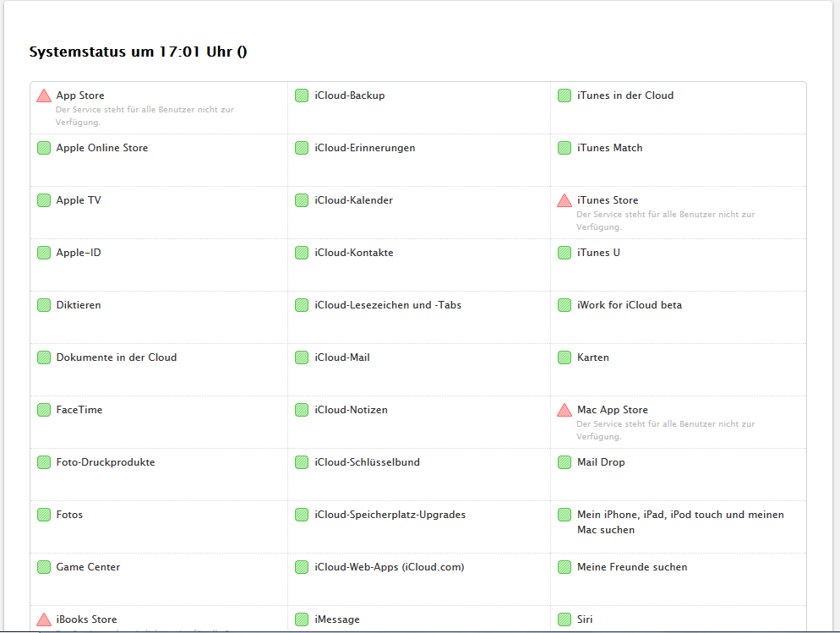Viewport: 840px width, 633px height.
Task: Click the iCloud-Web-Apps (iCloud.com) entry
Action: click(x=389, y=567)
